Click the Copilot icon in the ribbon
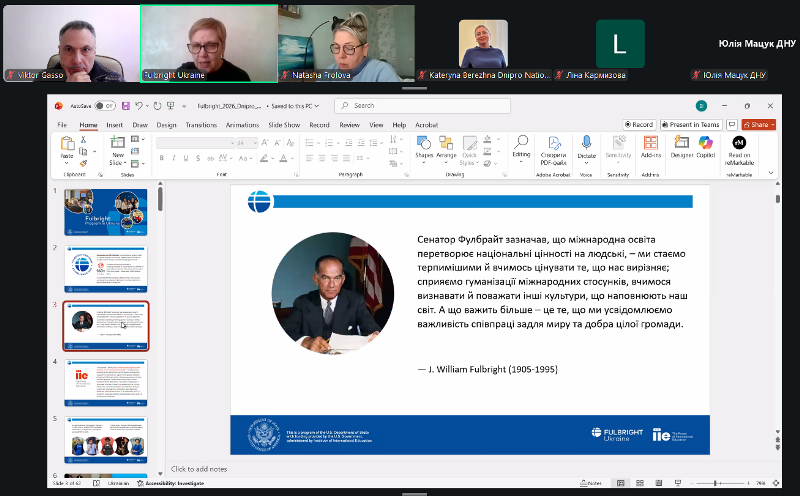800x496 pixels. pos(705,146)
